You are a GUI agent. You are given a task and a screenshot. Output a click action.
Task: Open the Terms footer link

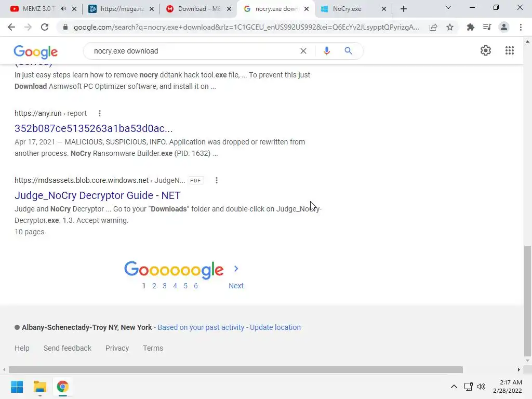click(153, 348)
